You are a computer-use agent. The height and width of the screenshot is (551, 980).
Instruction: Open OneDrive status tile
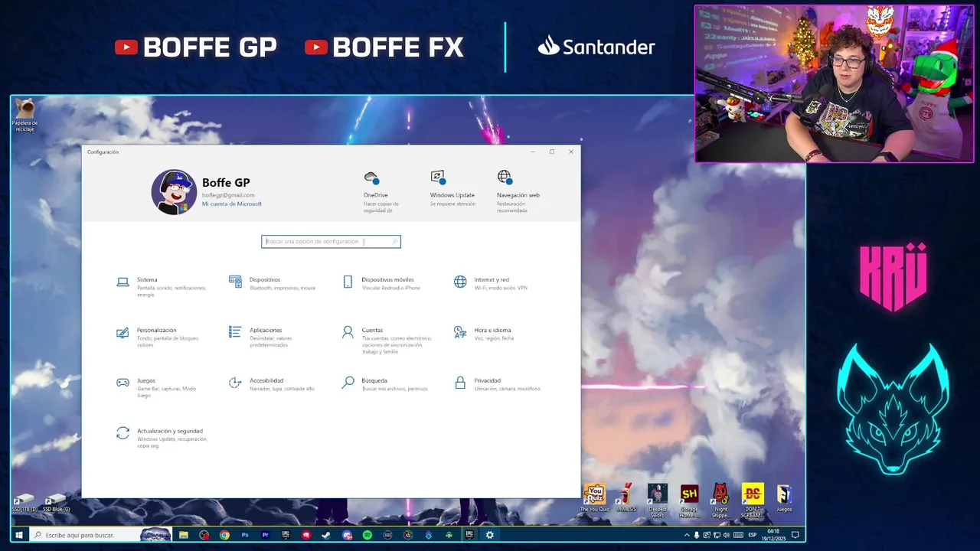(x=382, y=191)
